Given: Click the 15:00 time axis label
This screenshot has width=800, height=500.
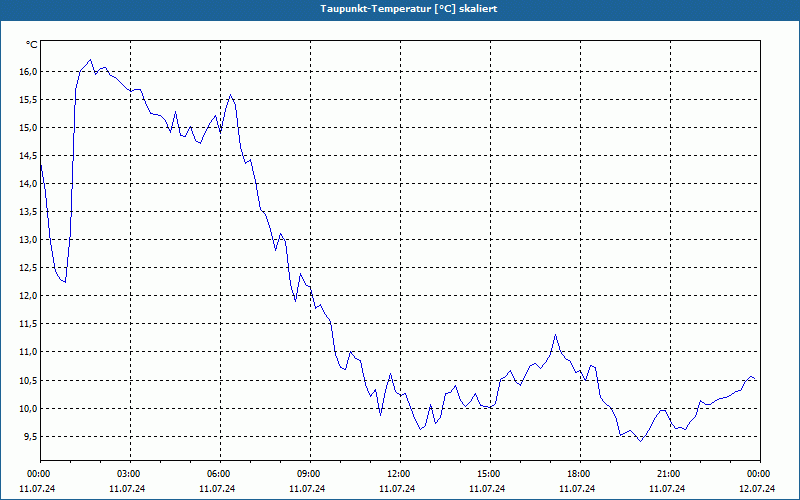Looking at the screenshot, I should click(490, 474).
